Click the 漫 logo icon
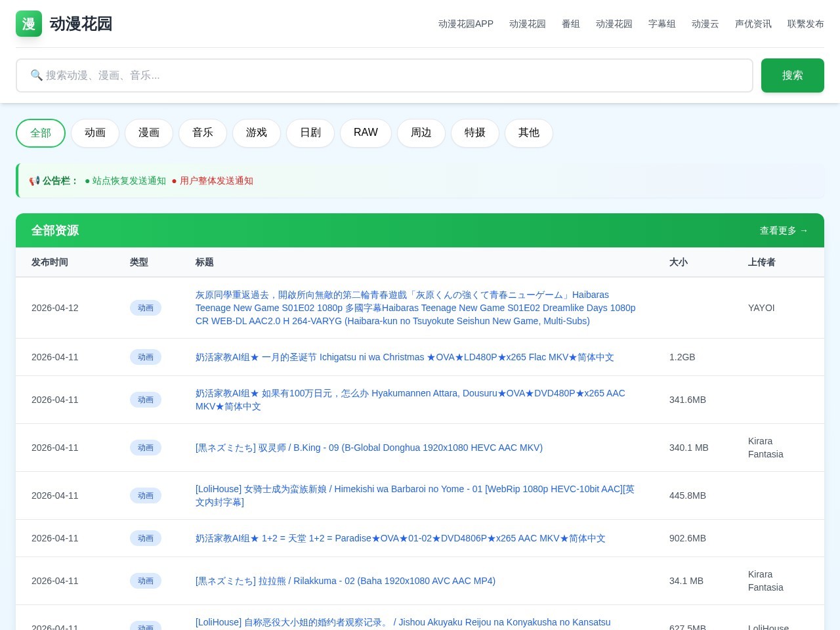Image resolution: width=840 pixels, height=630 pixels. (28, 24)
